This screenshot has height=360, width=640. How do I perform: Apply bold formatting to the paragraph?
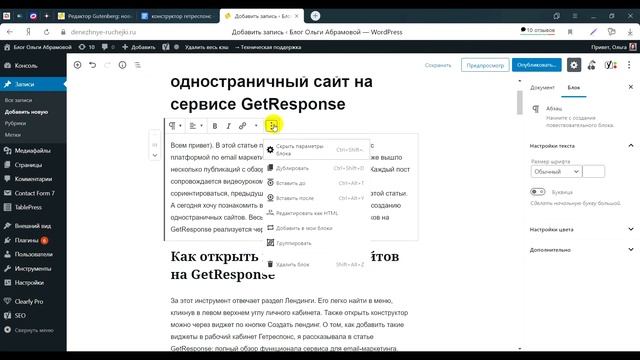pyautogui.click(x=215, y=126)
